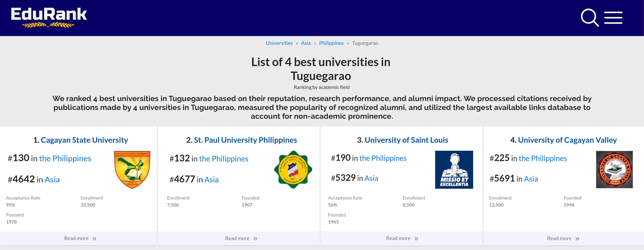Read more about Cagayan State University

pos(80,238)
